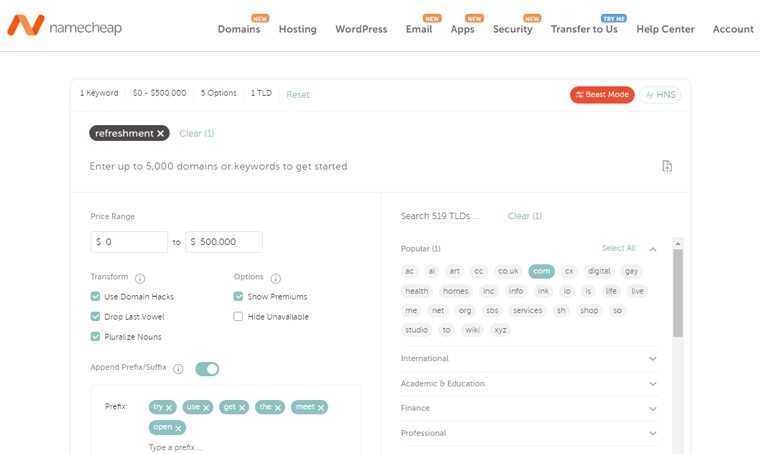760x454 pixels.
Task: Click the Reset link
Action: [x=298, y=94]
